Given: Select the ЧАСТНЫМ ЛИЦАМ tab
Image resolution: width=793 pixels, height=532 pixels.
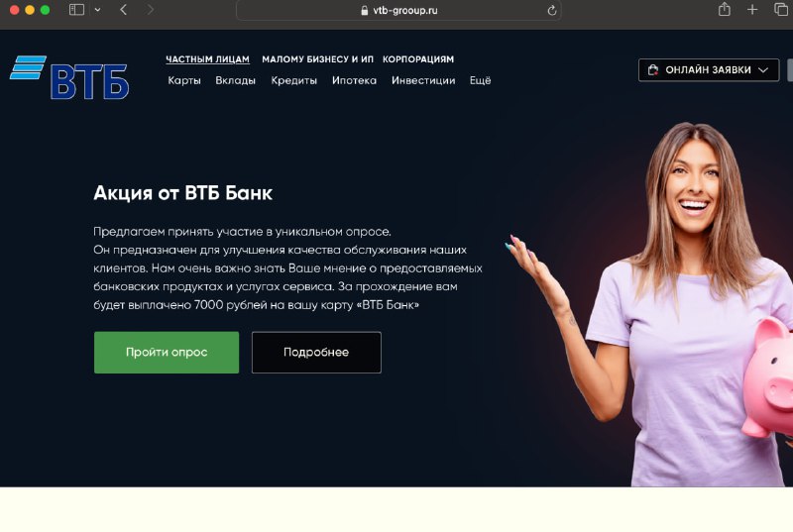Looking at the screenshot, I should 207,59.
